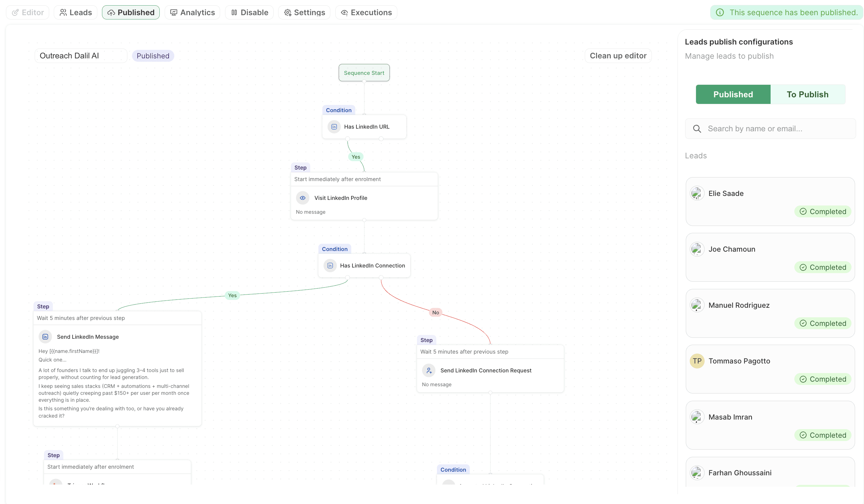The image size is (864, 504).
Task: Open Settings via the gear icon
Action: click(287, 12)
